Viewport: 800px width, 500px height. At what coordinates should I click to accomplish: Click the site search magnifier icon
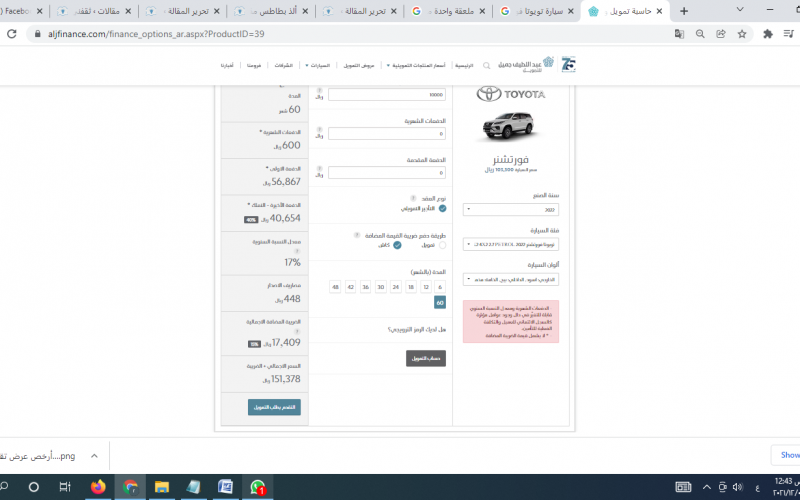click(x=487, y=66)
